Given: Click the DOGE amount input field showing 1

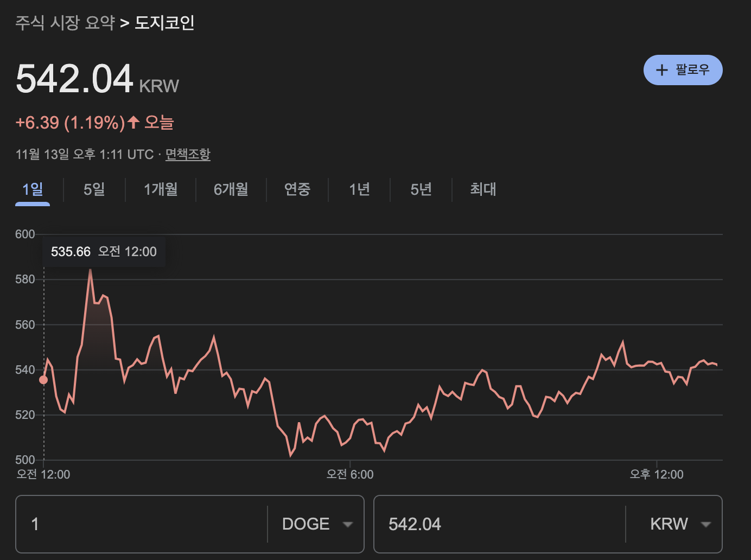Looking at the screenshot, I should point(142,524).
